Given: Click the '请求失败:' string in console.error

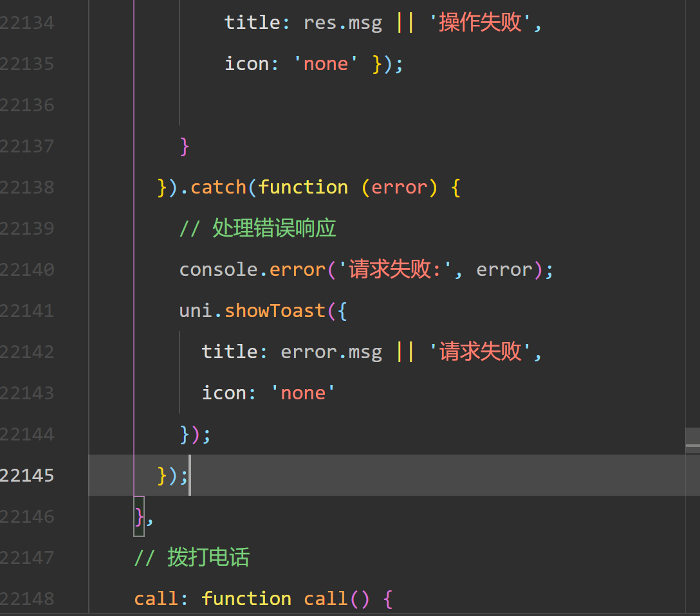Looking at the screenshot, I should click(396, 270).
